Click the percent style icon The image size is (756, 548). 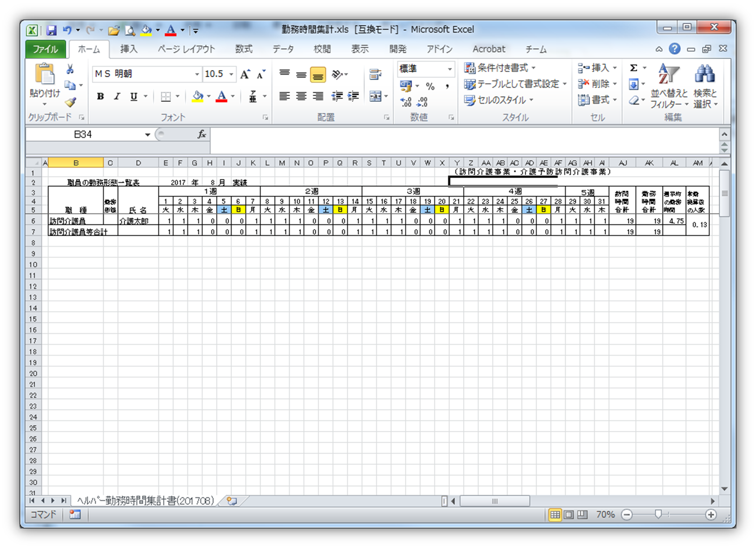coord(431,86)
